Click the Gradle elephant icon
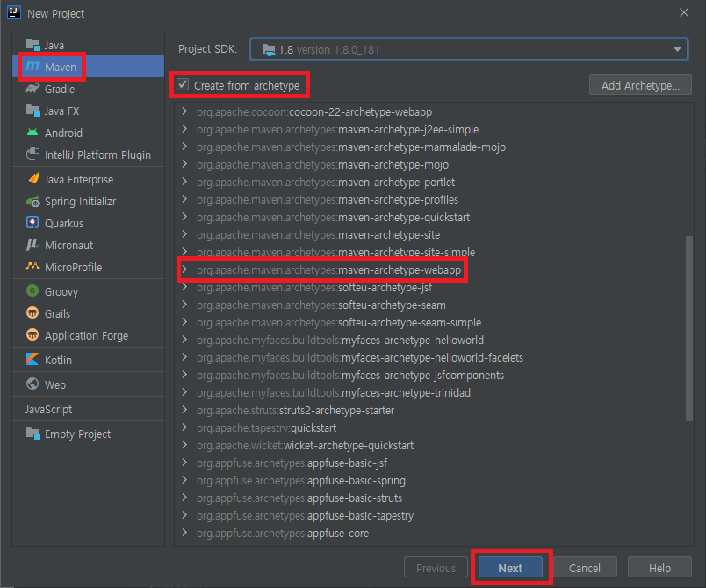This screenshot has width=706, height=588. point(32,88)
